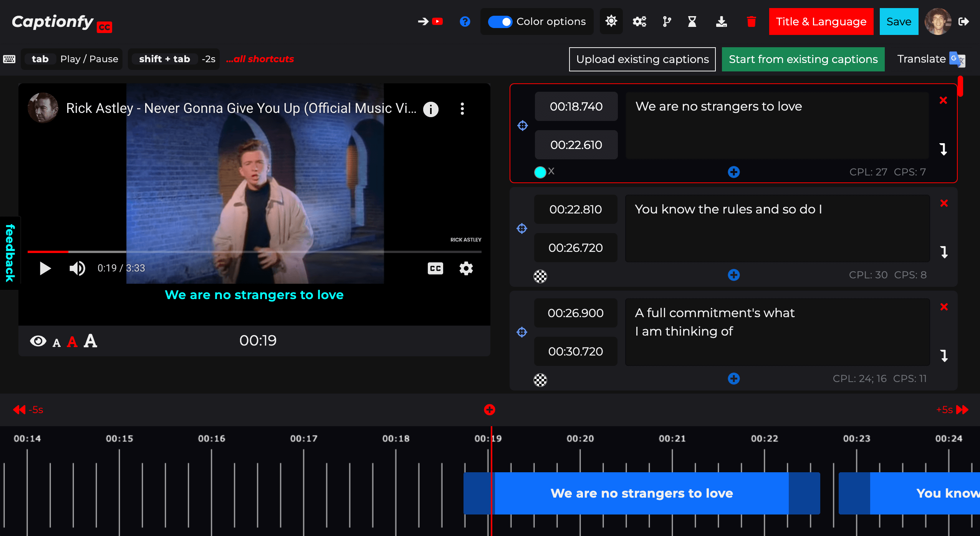Edit end time 00:26.720
This screenshot has width=980, height=536.
(x=576, y=248)
